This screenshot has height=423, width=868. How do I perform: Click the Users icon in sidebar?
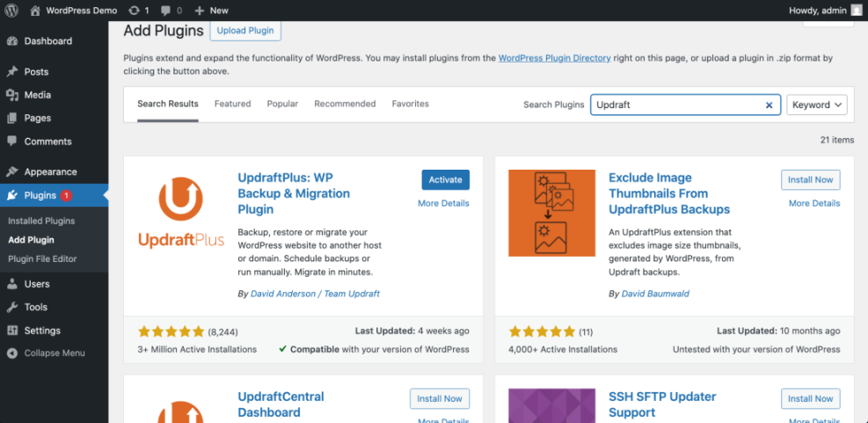(12, 284)
